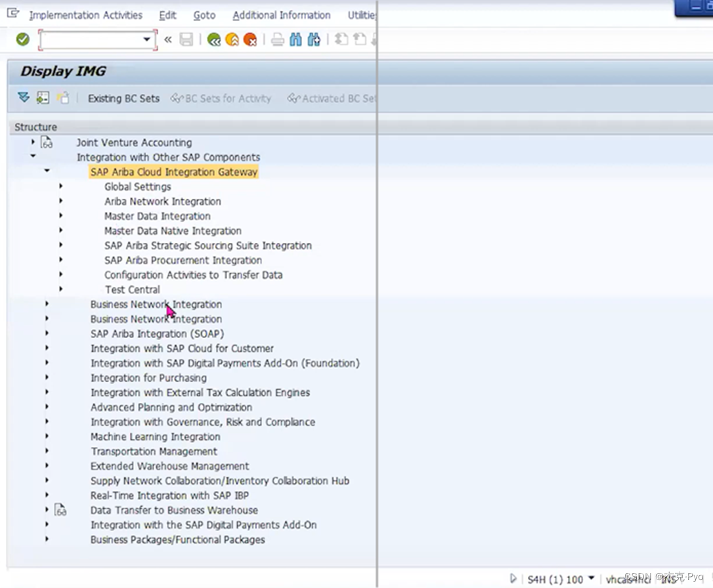Click the Structure column header

35,127
